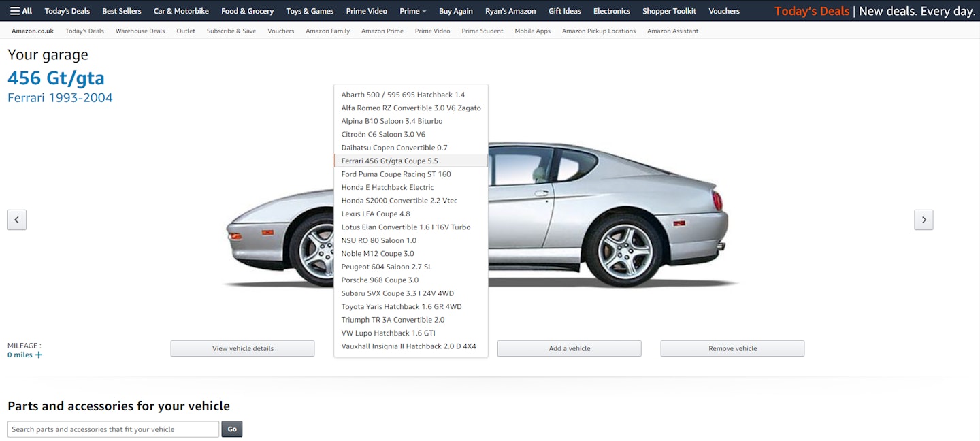The image size is (980, 441).
Task: Select Toyota Yaris Hatchback 1.6 GR 4WD
Action: 411,306
